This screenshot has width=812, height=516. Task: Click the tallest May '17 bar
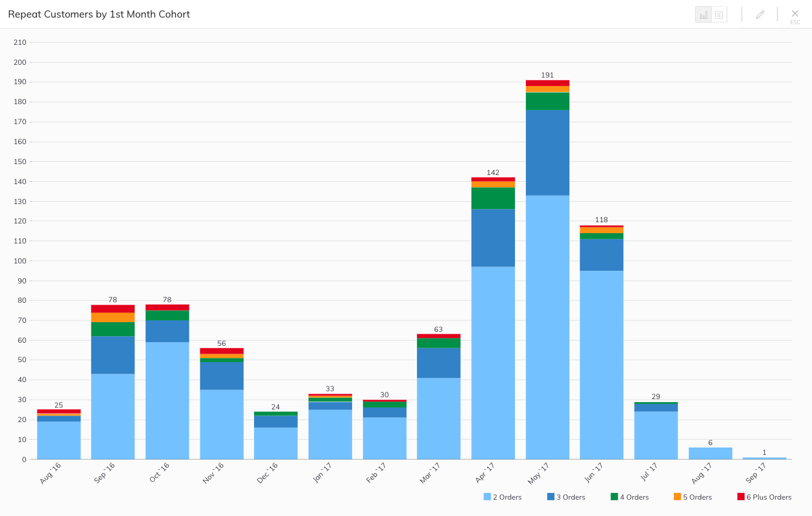point(546,273)
